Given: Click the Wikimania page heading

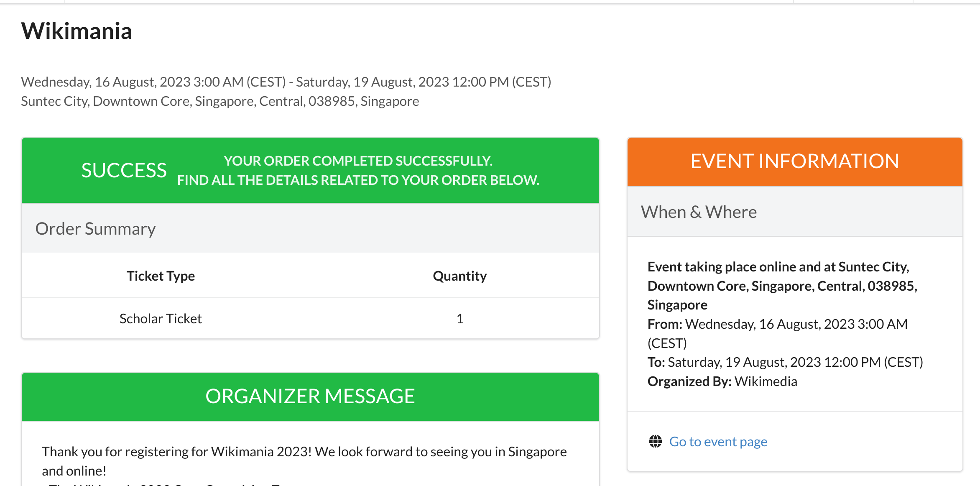Looking at the screenshot, I should pyautogui.click(x=77, y=31).
